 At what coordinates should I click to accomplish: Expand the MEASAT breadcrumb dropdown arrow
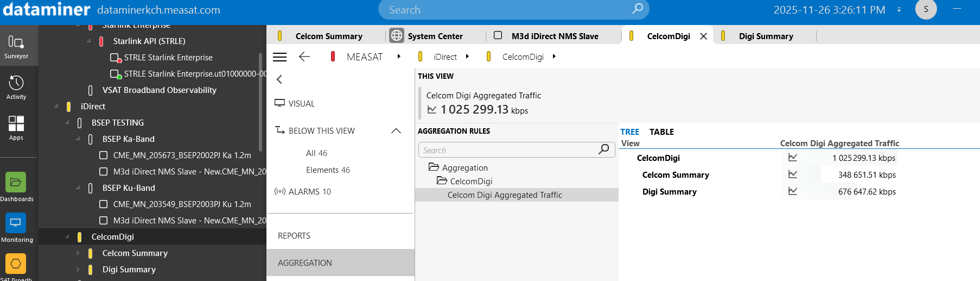click(x=399, y=57)
